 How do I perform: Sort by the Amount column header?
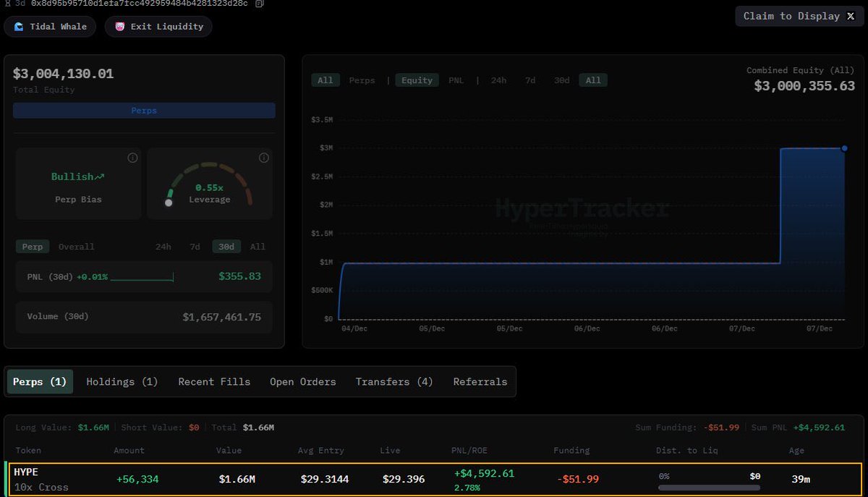click(x=129, y=451)
